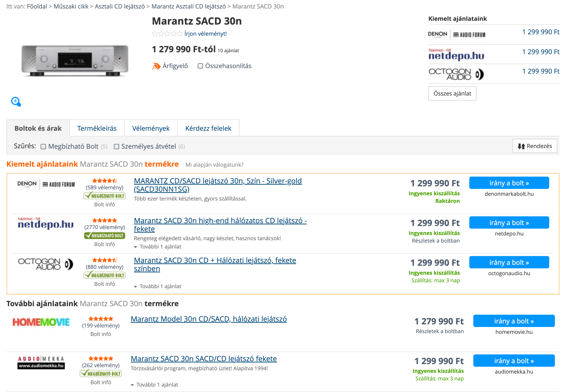Viewport: 566px width, 392px height.
Task: Toggle the Személyes átvétel filter checkbox
Action: click(116, 147)
